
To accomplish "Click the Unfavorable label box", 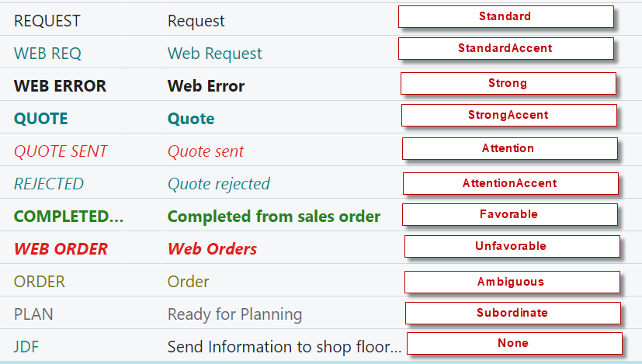I will coord(512,247).
